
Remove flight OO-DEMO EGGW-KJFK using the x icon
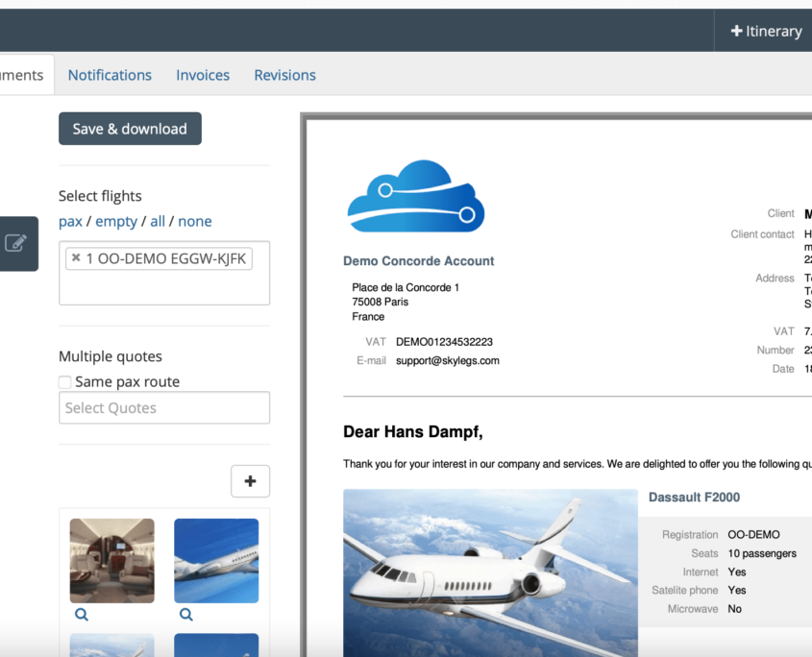tap(75, 257)
